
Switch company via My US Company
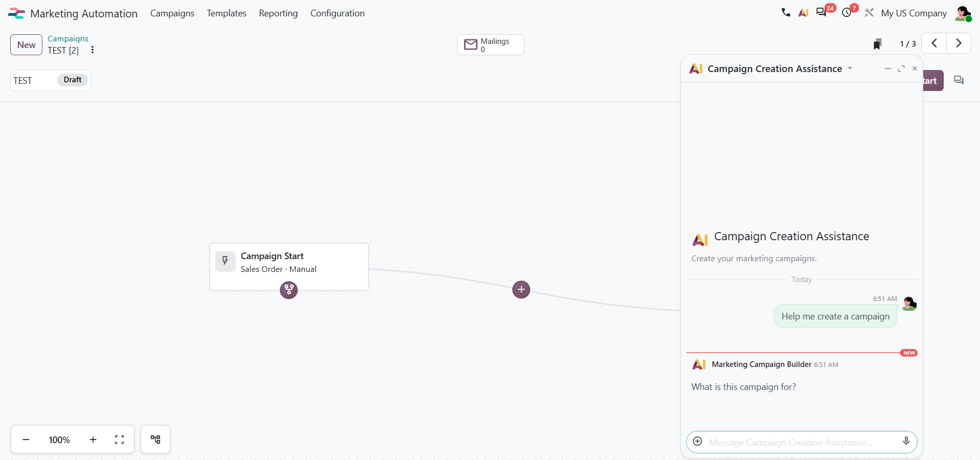(914, 13)
